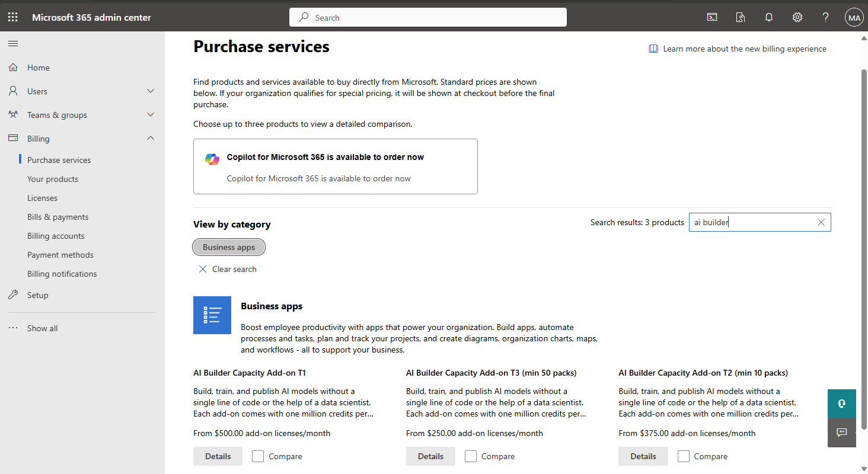This screenshot has height=474, width=868.
Task: Click 'From $500.00 add-on licenses/month' price
Action: pos(262,433)
